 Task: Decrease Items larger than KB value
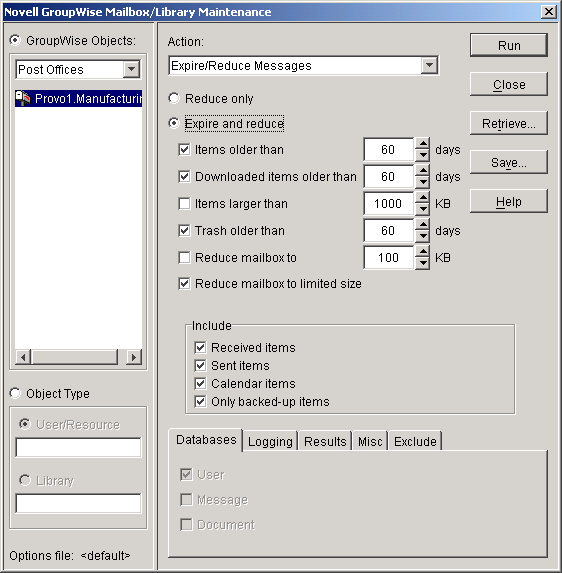[422, 209]
